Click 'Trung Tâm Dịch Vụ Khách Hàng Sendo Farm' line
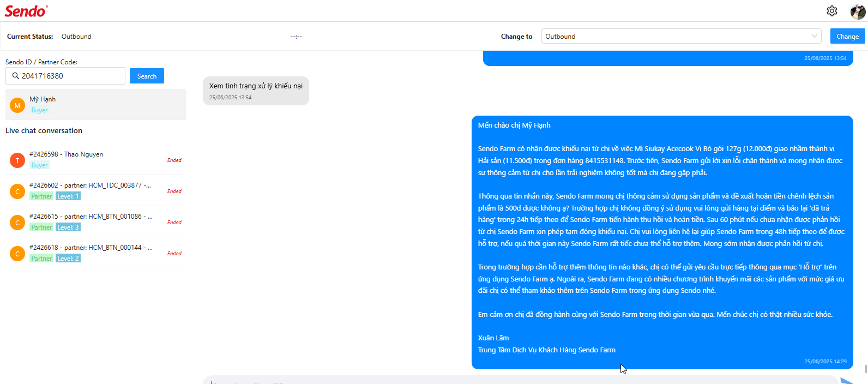The image size is (868, 384). tap(546, 350)
